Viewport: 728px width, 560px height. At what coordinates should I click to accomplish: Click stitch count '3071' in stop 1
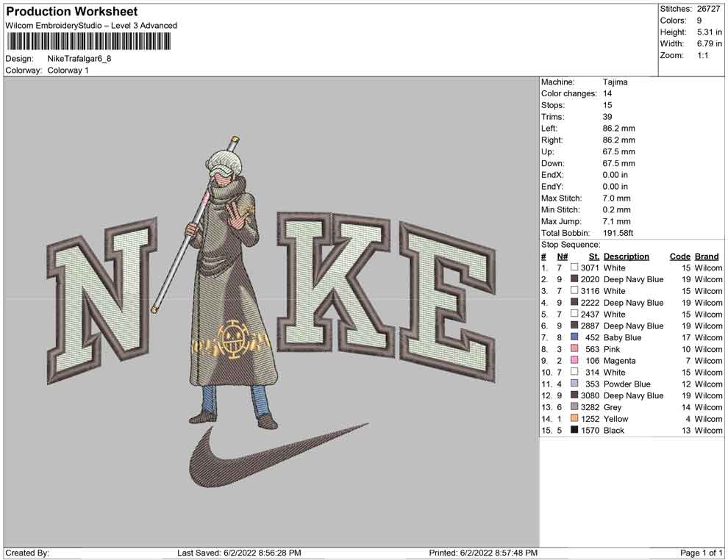coord(590,268)
